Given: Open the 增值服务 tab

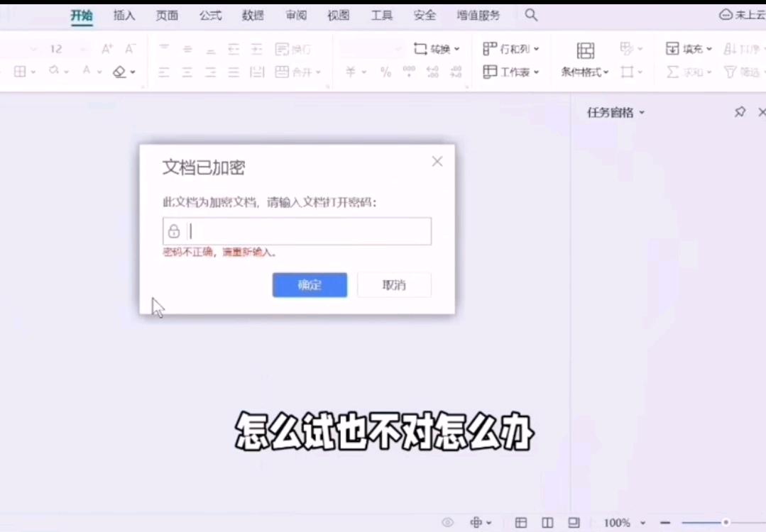Looking at the screenshot, I should pos(478,16).
